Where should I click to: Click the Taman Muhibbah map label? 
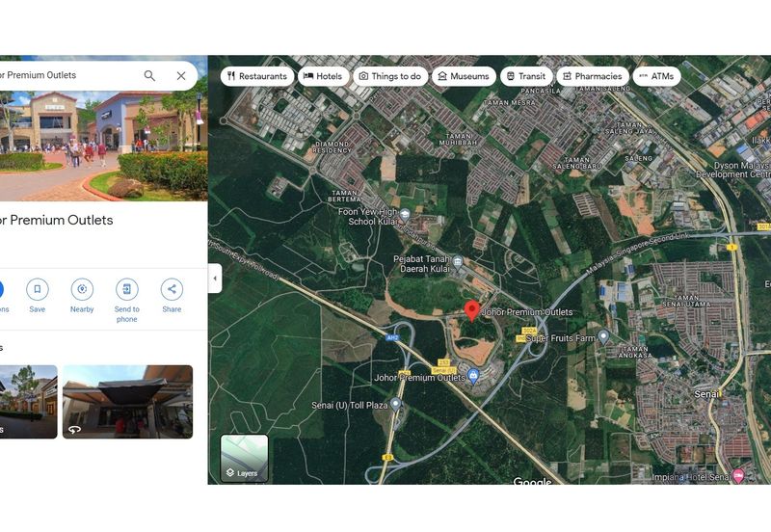coord(458,139)
